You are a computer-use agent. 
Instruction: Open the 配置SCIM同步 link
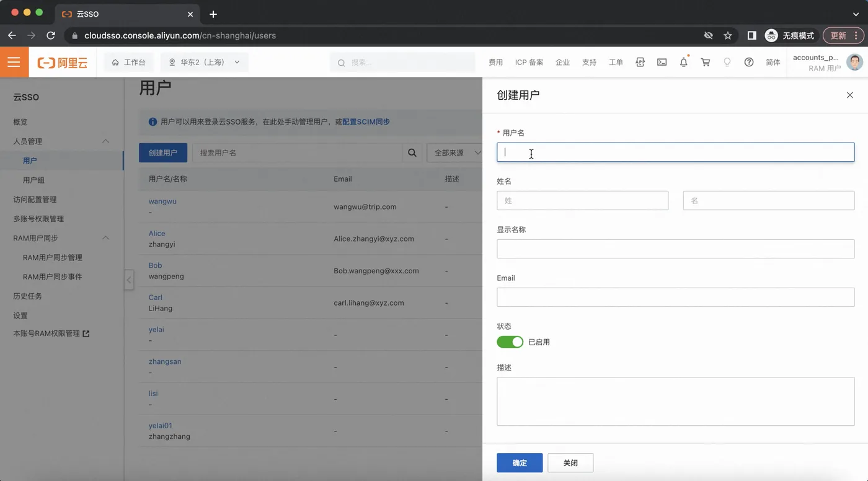pos(366,122)
